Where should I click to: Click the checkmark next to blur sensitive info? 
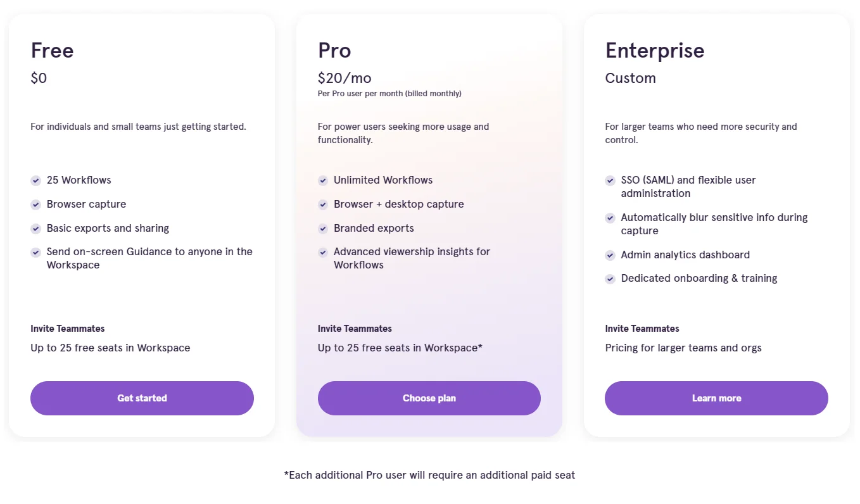(610, 218)
